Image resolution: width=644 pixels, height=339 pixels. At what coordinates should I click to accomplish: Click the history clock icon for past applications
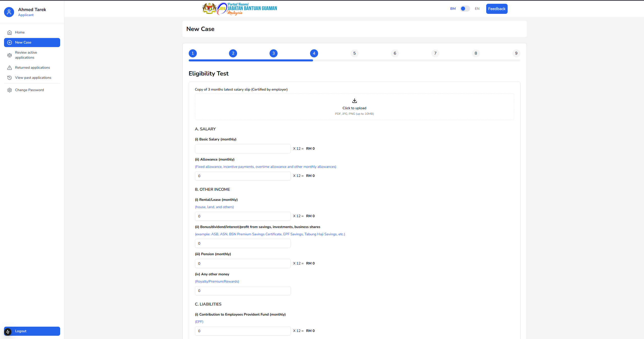[10, 78]
